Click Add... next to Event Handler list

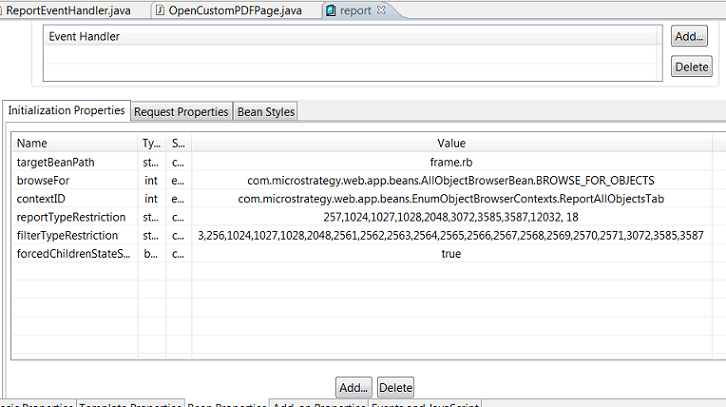[690, 37]
